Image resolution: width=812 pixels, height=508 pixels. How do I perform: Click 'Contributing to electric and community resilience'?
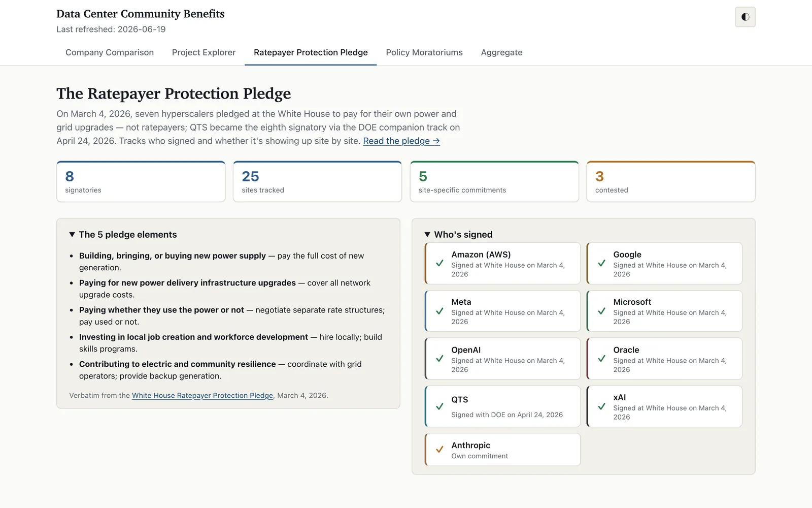178,364
